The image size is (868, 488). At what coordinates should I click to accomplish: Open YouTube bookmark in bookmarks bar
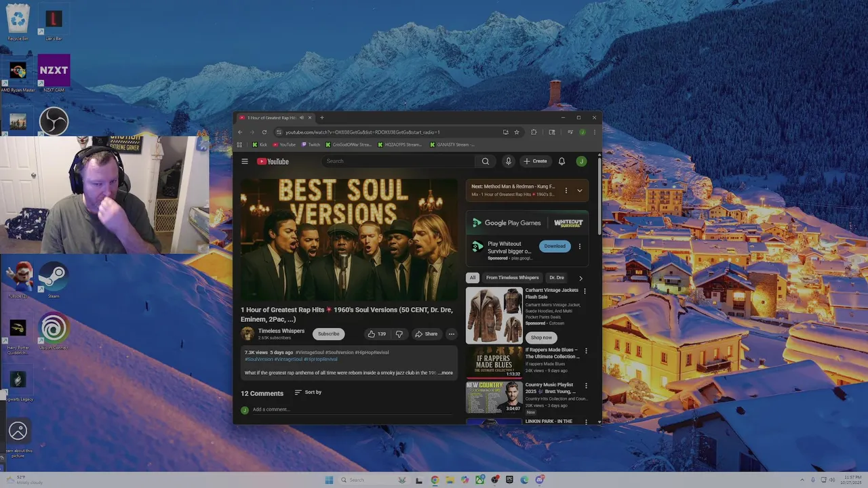(285, 144)
